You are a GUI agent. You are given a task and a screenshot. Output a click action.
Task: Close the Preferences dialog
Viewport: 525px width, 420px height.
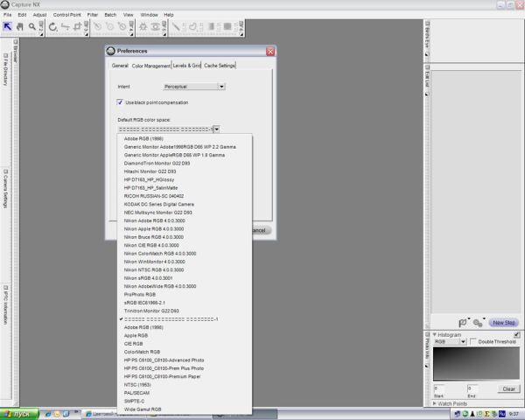270,52
